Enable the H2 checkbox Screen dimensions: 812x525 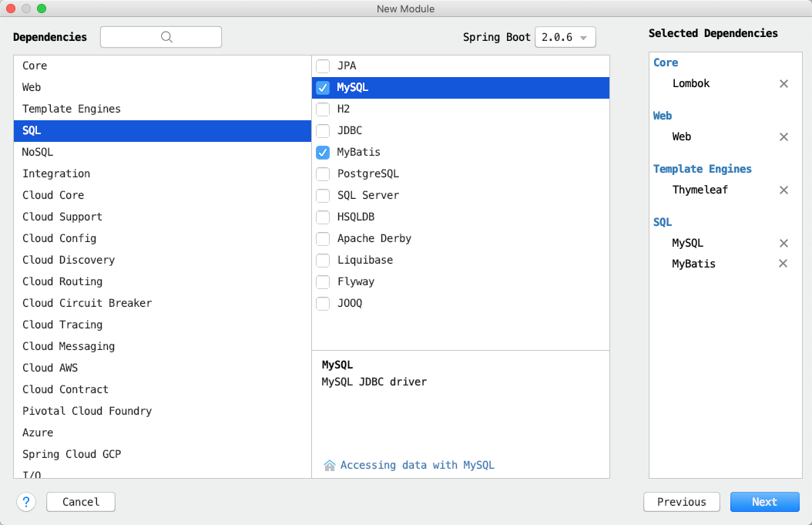tap(323, 109)
